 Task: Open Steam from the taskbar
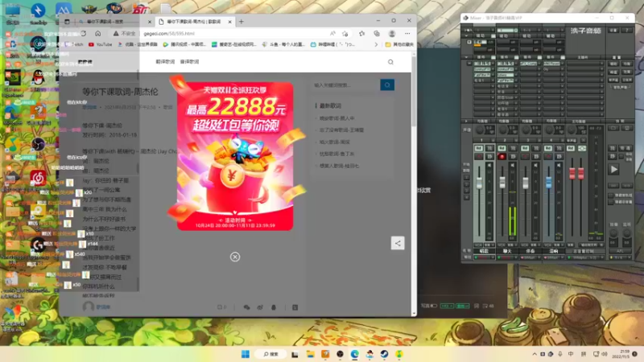click(385, 354)
